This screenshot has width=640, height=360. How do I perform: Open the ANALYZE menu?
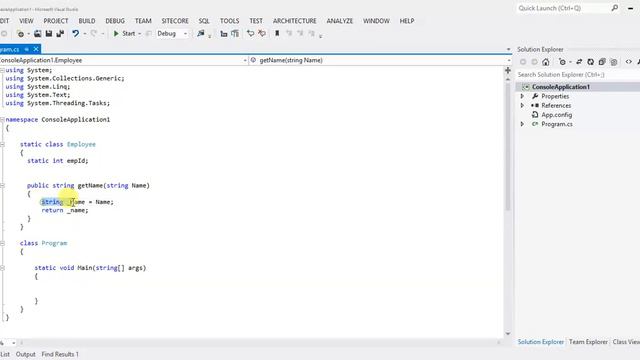pos(340,21)
